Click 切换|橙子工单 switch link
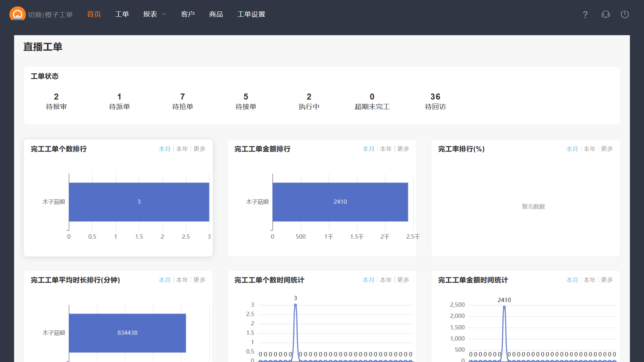The image size is (644, 362). (50, 15)
